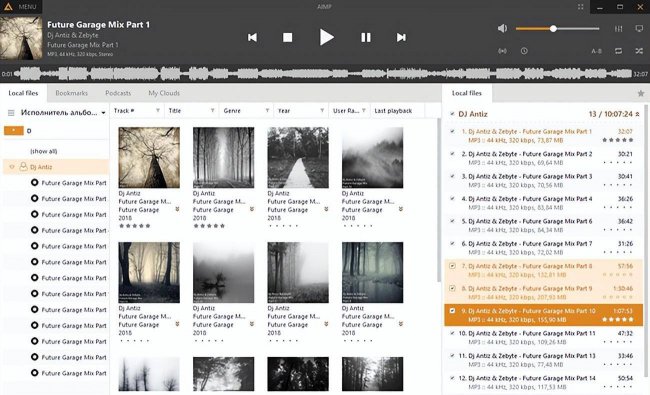Toggle A-B repeat section

click(x=596, y=51)
